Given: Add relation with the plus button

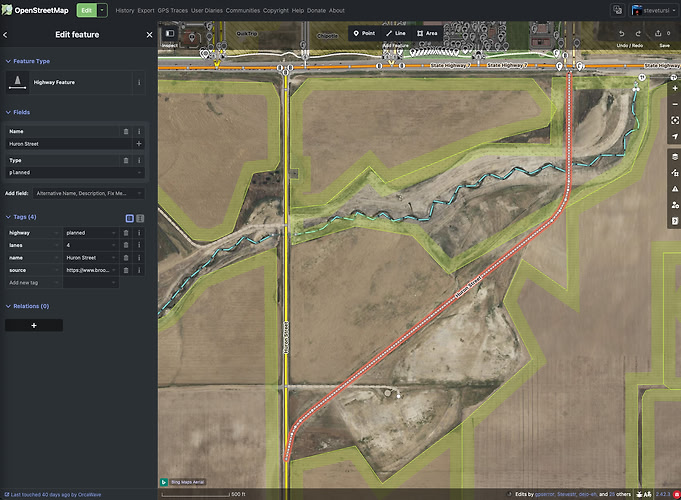Looking at the screenshot, I should pyautogui.click(x=34, y=325).
